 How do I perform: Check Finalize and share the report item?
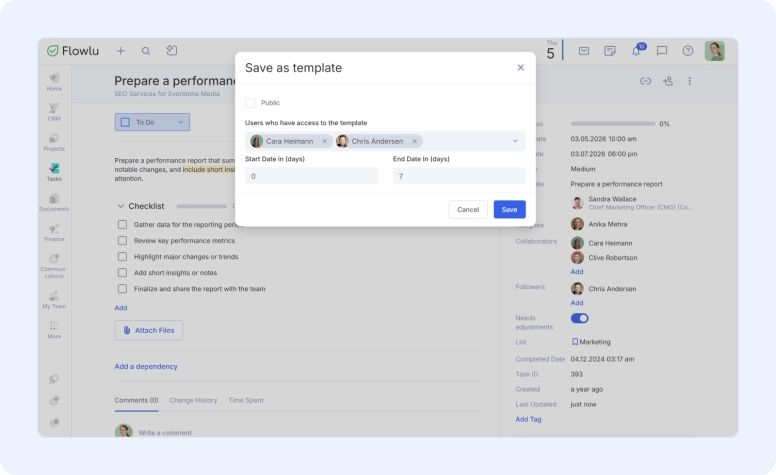pos(122,288)
